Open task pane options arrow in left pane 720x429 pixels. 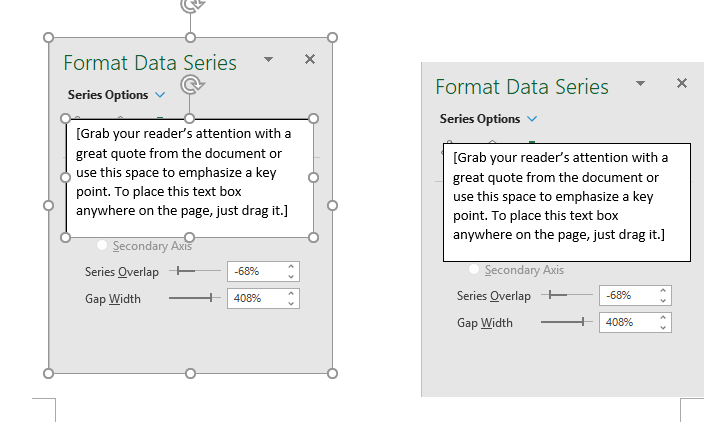269,59
